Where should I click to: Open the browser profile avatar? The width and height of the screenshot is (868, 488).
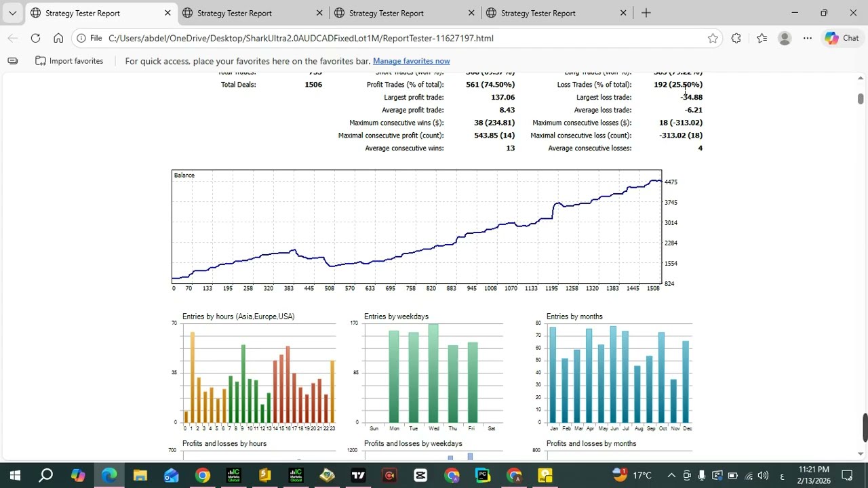pyautogui.click(x=785, y=38)
